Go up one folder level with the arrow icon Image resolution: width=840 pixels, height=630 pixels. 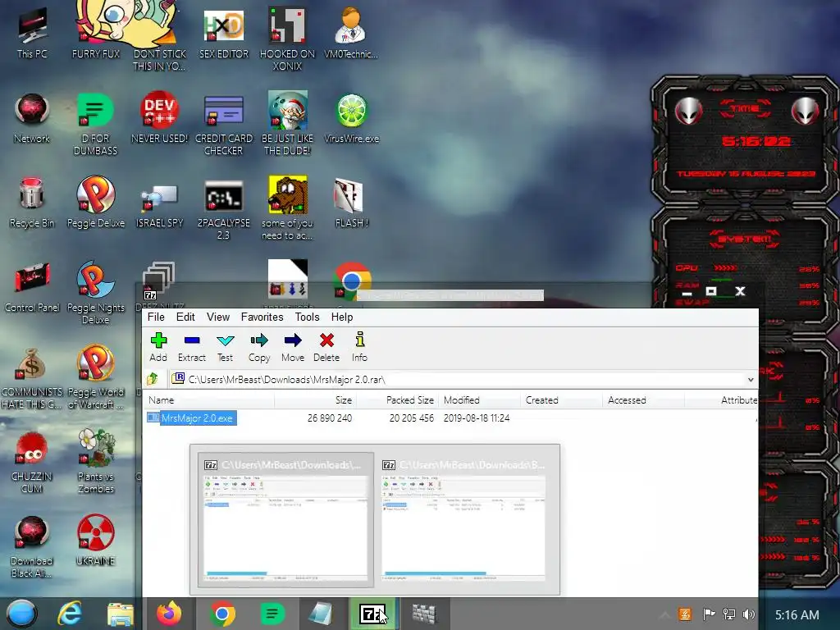(x=153, y=379)
